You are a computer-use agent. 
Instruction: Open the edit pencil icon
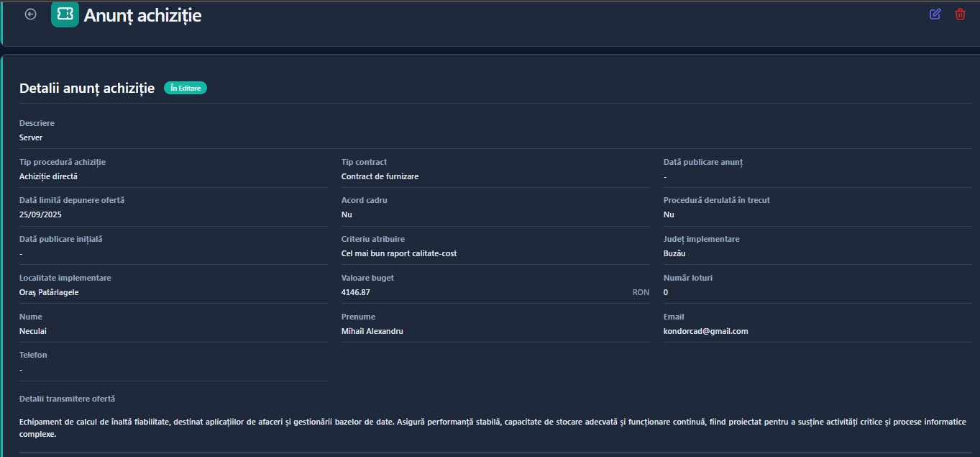[935, 14]
